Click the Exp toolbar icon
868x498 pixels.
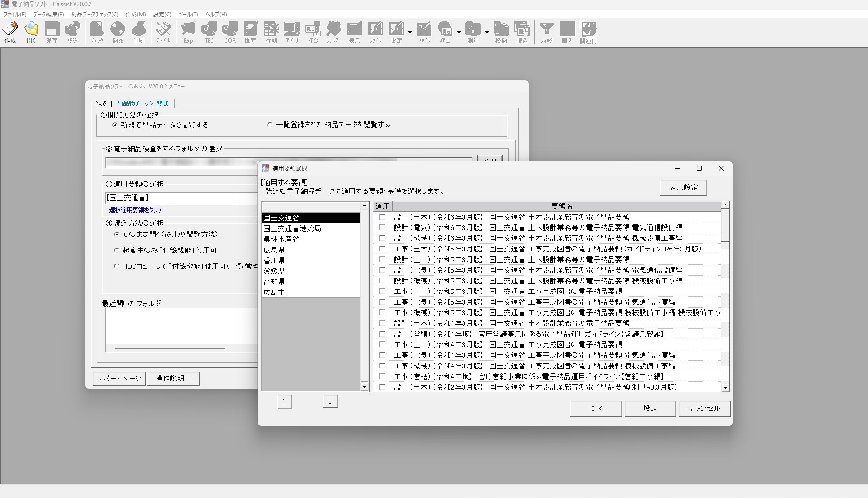(x=188, y=32)
